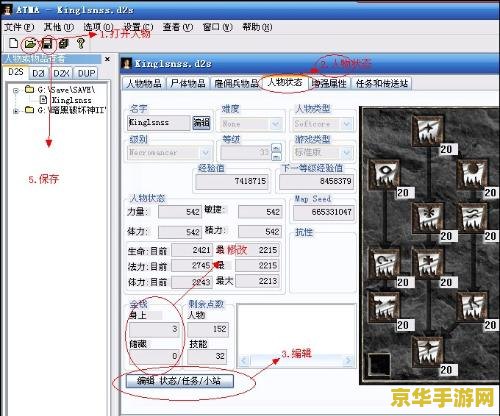The image size is (500, 416).
Task: Click the 技能 remaining points field 32
Action: click(x=207, y=356)
